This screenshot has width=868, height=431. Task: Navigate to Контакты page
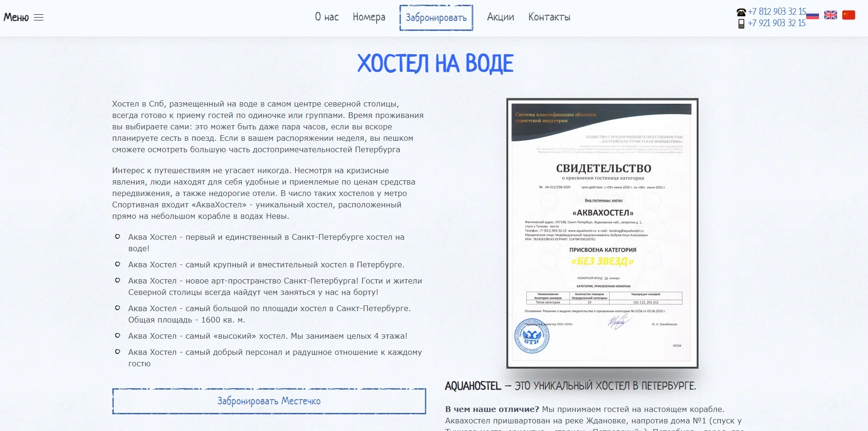click(x=549, y=17)
